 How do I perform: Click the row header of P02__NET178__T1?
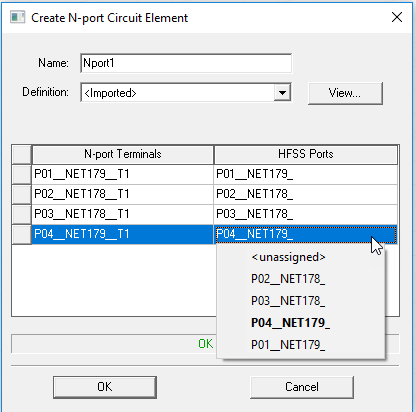coord(22,194)
